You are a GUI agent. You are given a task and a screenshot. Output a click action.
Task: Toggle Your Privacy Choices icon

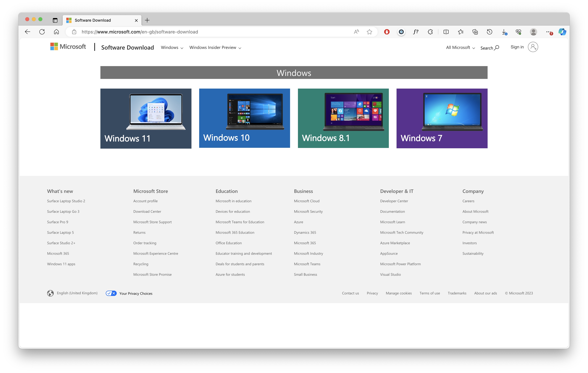[x=111, y=293]
